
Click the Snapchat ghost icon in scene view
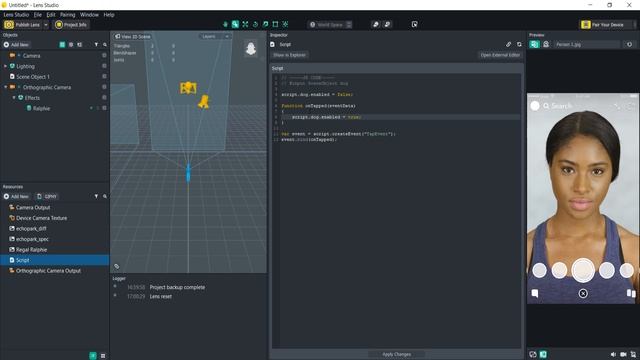point(251,49)
